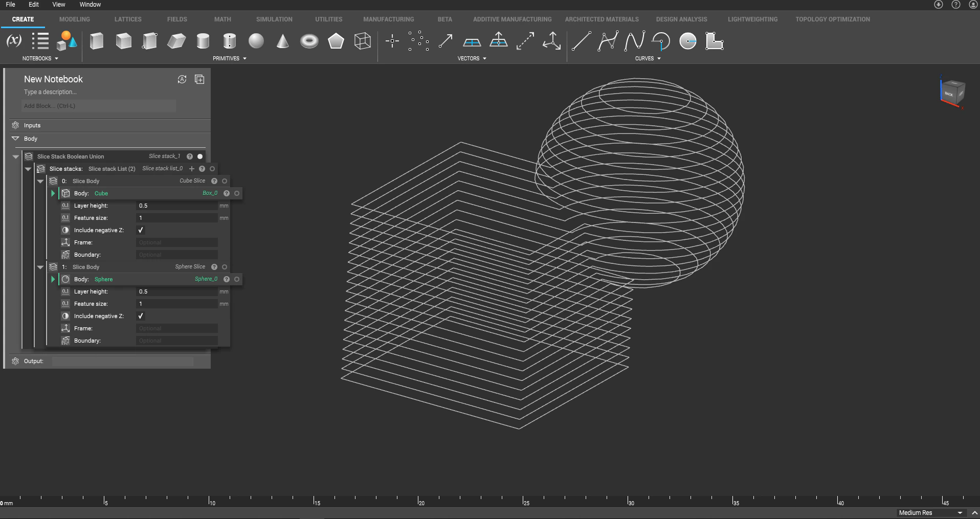The height and width of the screenshot is (519, 980).
Task: Add a slice stack using the plus button
Action: (x=192, y=169)
